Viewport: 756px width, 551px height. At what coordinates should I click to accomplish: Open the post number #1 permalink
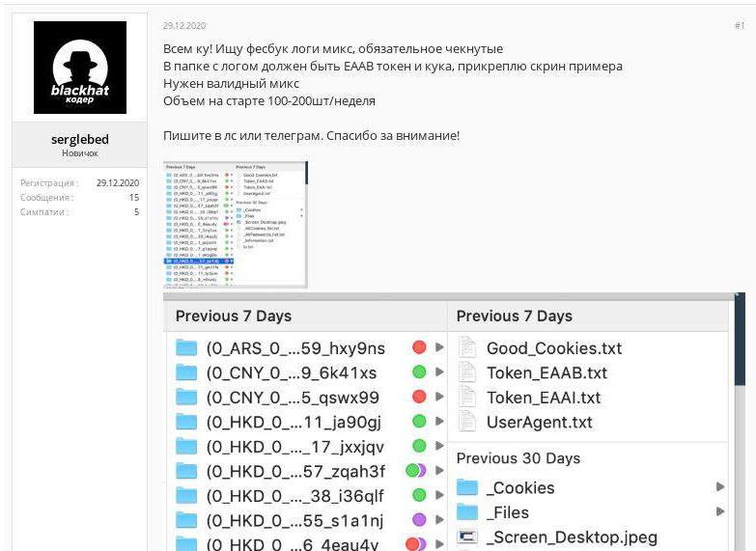(x=740, y=25)
